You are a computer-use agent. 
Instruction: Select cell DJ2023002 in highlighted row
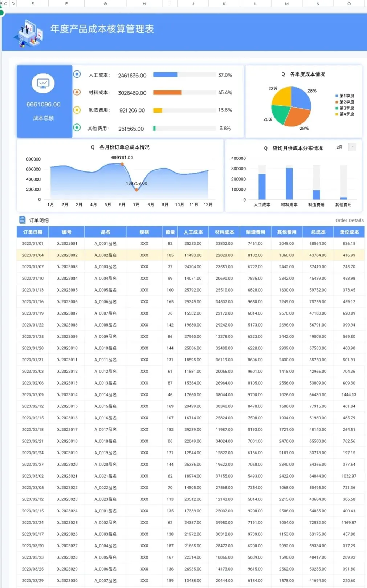[67, 255]
